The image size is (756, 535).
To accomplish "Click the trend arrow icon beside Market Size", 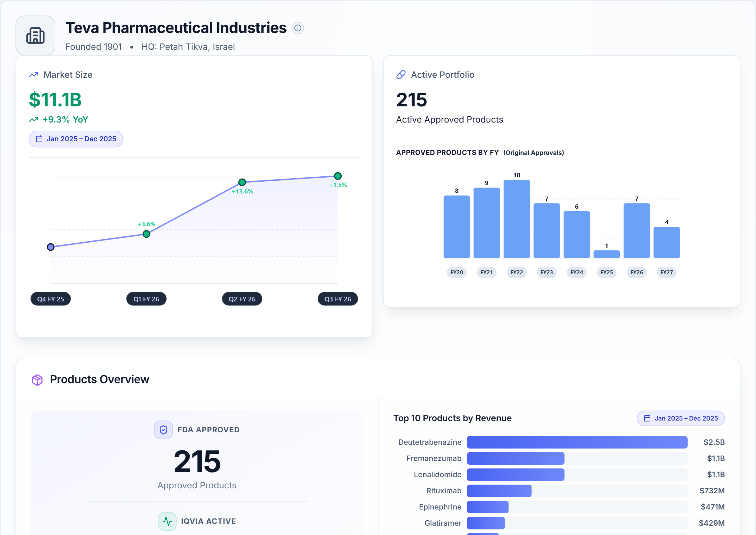I will tap(34, 75).
